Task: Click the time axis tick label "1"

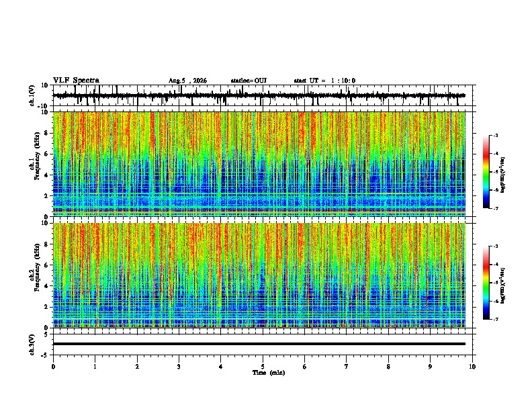Action: (x=95, y=367)
